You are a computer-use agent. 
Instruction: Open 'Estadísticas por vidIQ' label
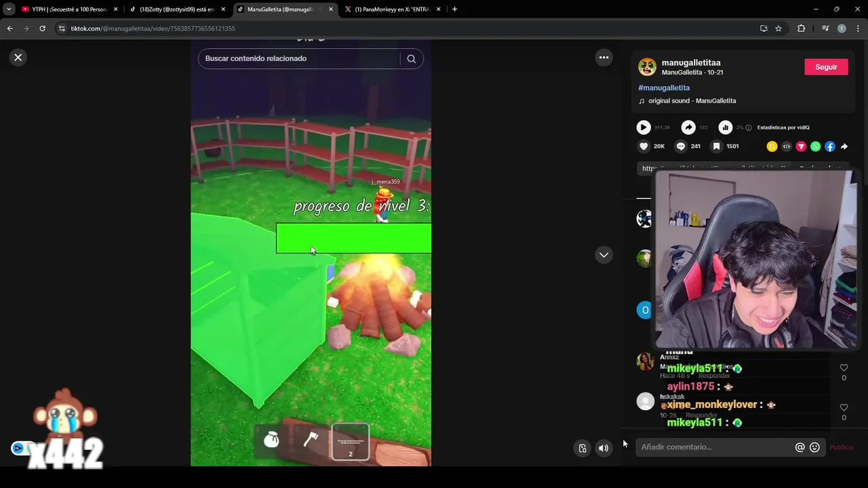pyautogui.click(x=783, y=127)
